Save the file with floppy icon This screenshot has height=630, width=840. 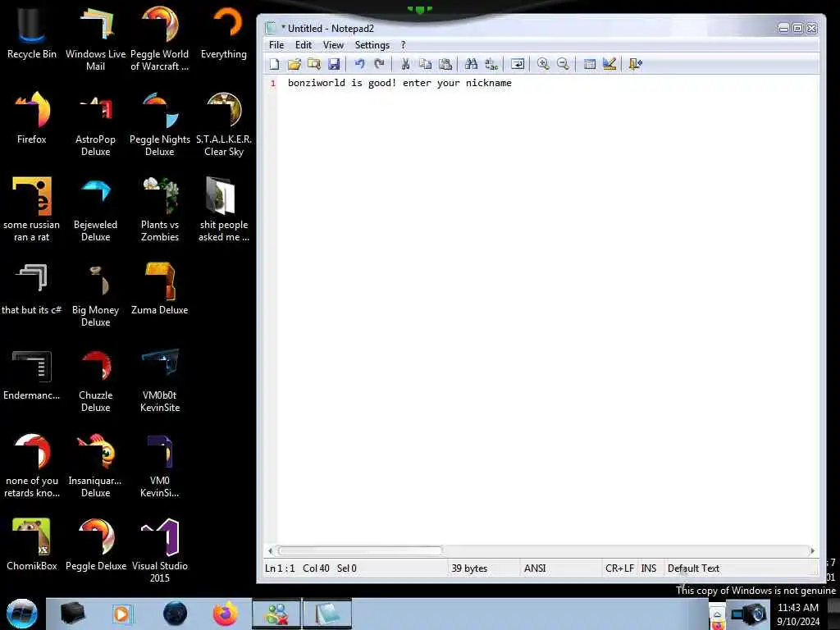pyautogui.click(x=334, y=64)
